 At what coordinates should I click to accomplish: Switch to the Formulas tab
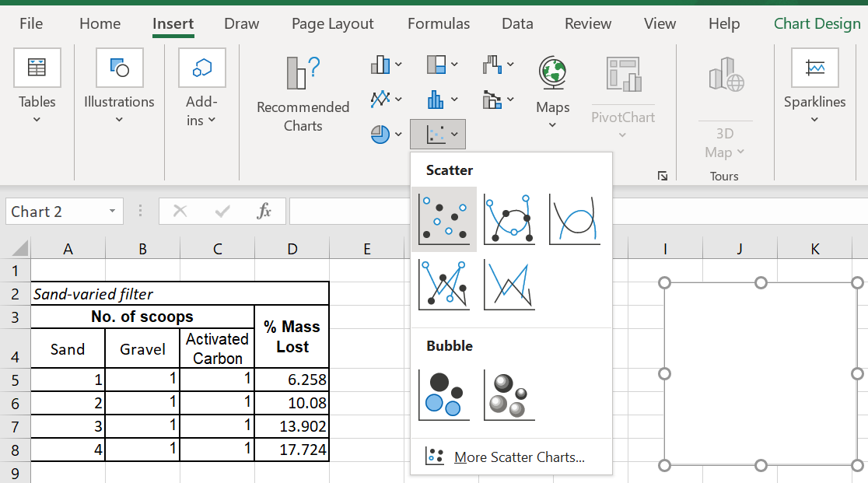[x=439, y=24]
